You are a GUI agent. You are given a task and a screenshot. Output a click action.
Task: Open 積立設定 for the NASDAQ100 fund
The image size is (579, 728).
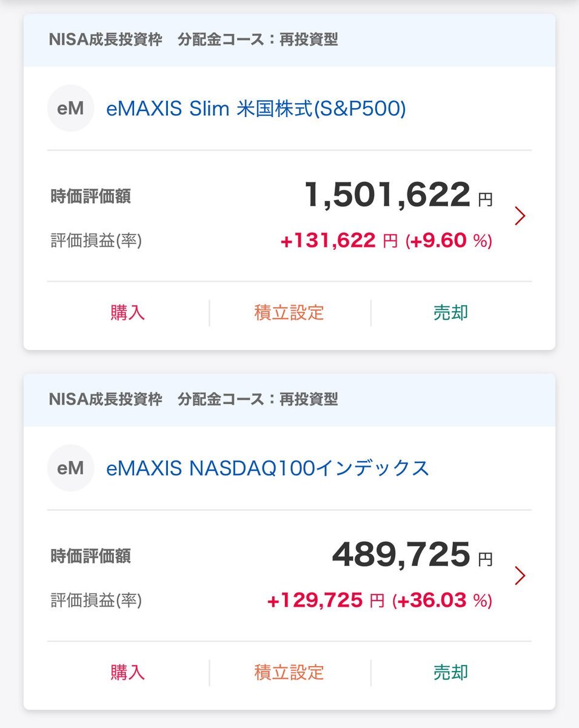coord(289,672)
